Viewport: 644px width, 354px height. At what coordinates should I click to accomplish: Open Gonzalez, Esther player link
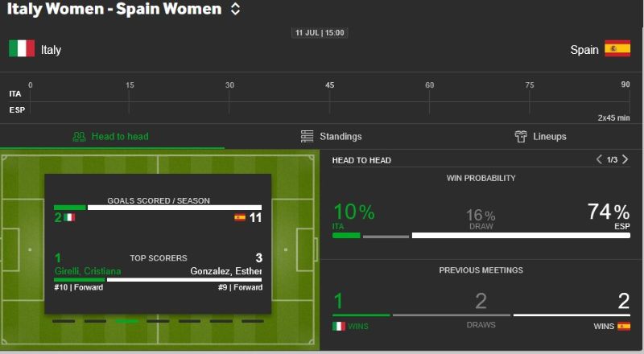pos(225,271)
